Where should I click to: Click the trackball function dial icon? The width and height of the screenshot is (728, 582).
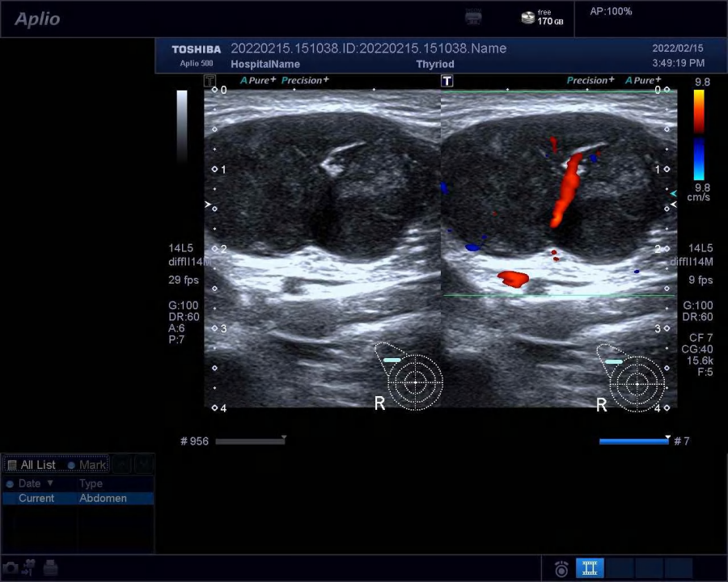(561, 568)
